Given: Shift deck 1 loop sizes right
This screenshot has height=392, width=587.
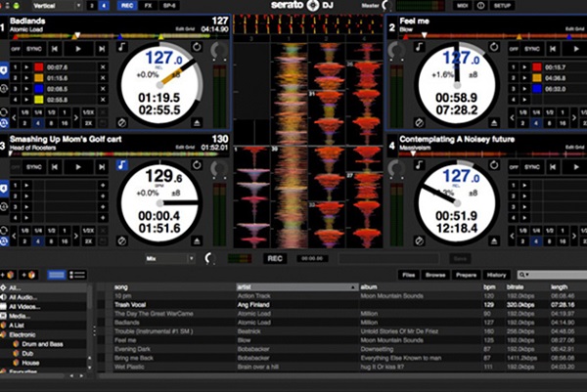Looking at the screenshot, I should (x=76, y=117).
